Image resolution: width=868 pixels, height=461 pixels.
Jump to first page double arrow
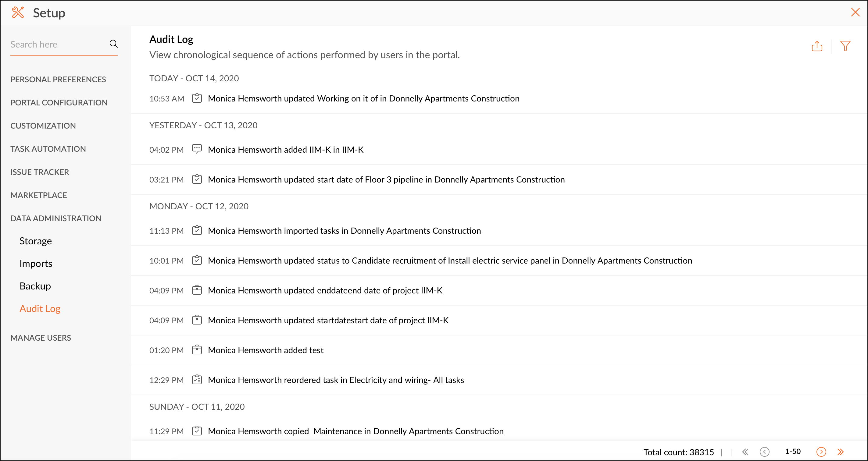click(x=745, y=452)
